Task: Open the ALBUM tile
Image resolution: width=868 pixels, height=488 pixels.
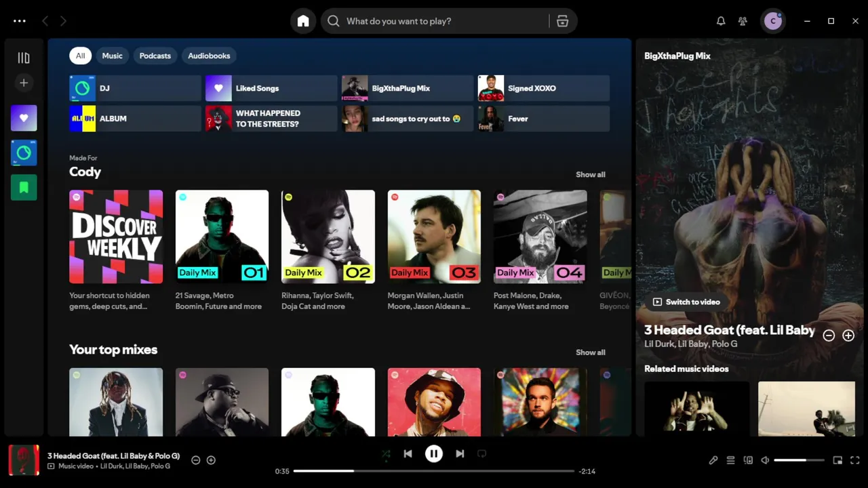Action: point(135,119)
